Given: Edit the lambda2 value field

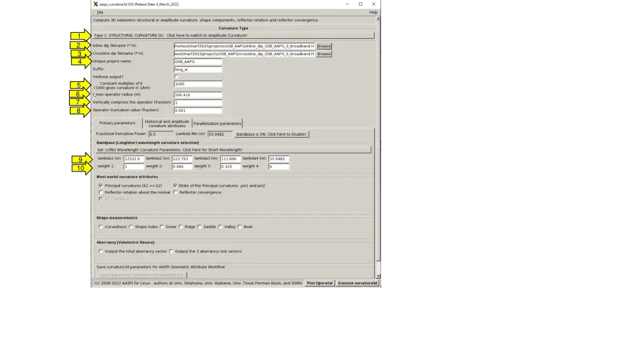Looking at the screenshot, I should pyautogui.click(x=182, y=158).
